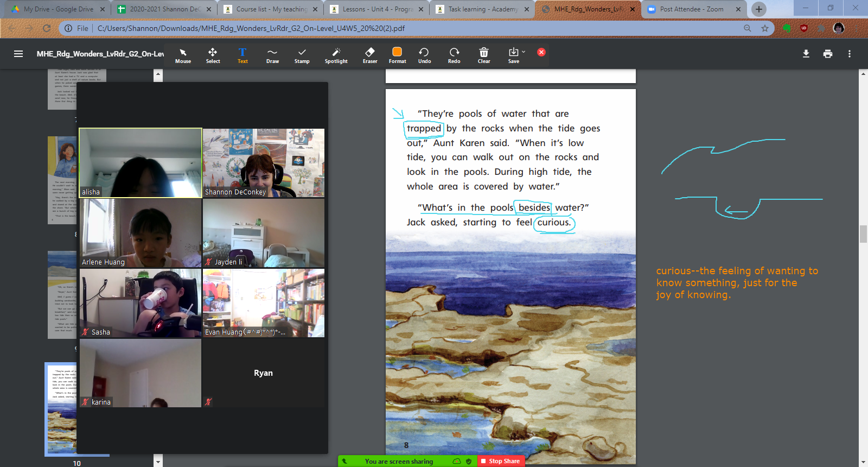Select Jayden li's video tile
The height and width of the screenshot is (467, 868).
click(x=264, y=233)
